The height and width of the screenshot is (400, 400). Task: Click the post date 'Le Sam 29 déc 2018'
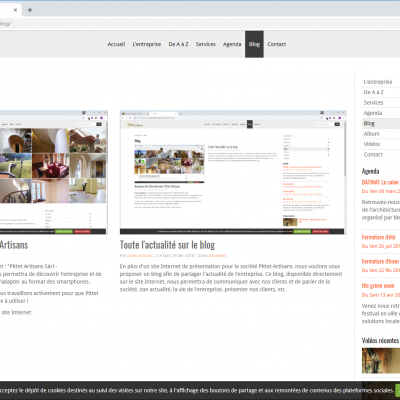click(x=175, y=256)
